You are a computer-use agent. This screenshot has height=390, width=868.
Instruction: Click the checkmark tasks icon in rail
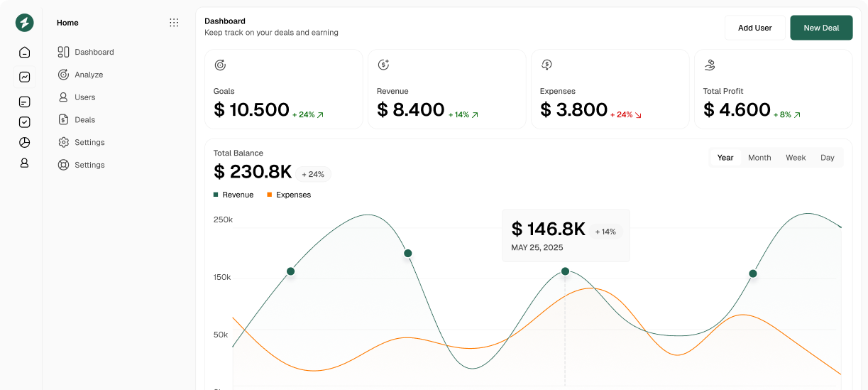[24, 122]
